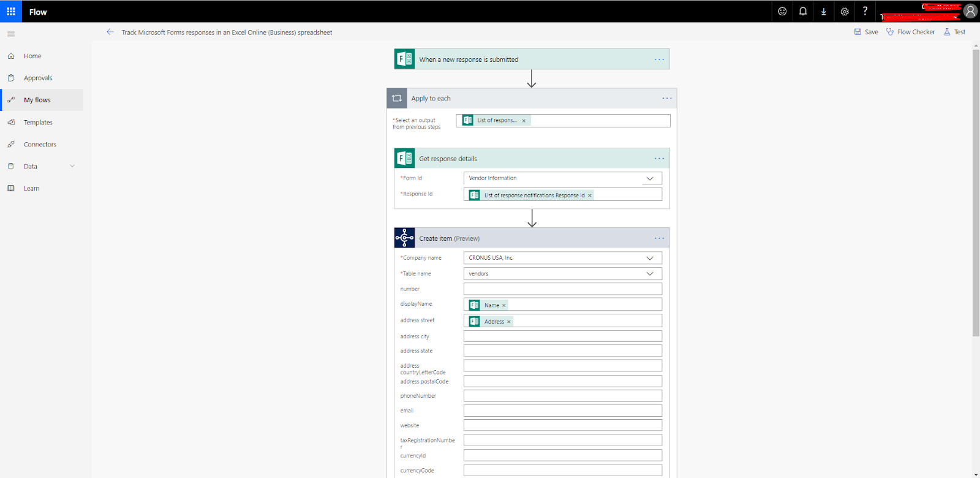980x478 pixels.
Task: Collapse the 'When a new response is submitted' step
Action: click(x=532, y=59)
